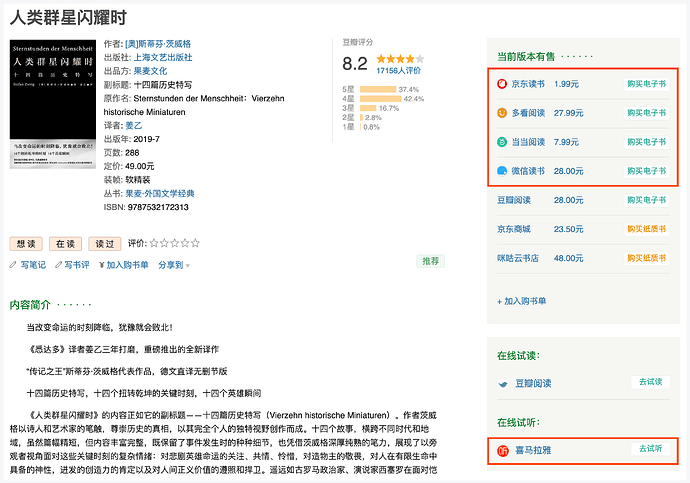Click the 27.99元 price
Image resolution: width=690 pixels, height=483 pixels.
point(568,113)
